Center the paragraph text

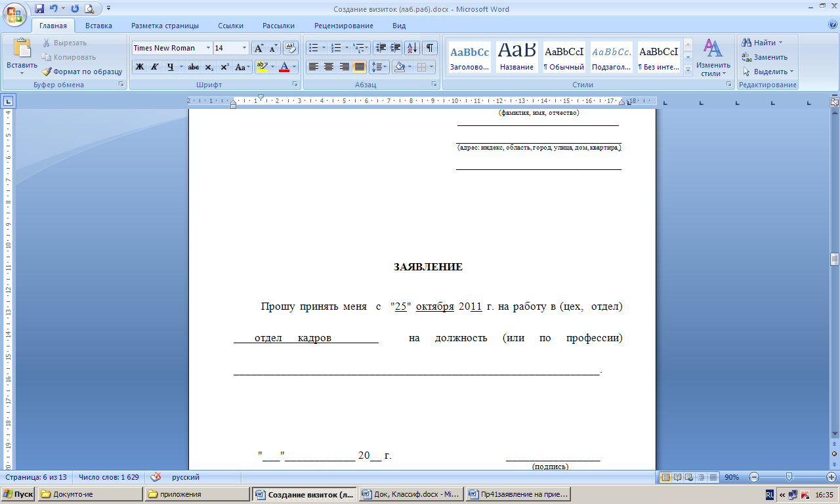tap(329, 67)
